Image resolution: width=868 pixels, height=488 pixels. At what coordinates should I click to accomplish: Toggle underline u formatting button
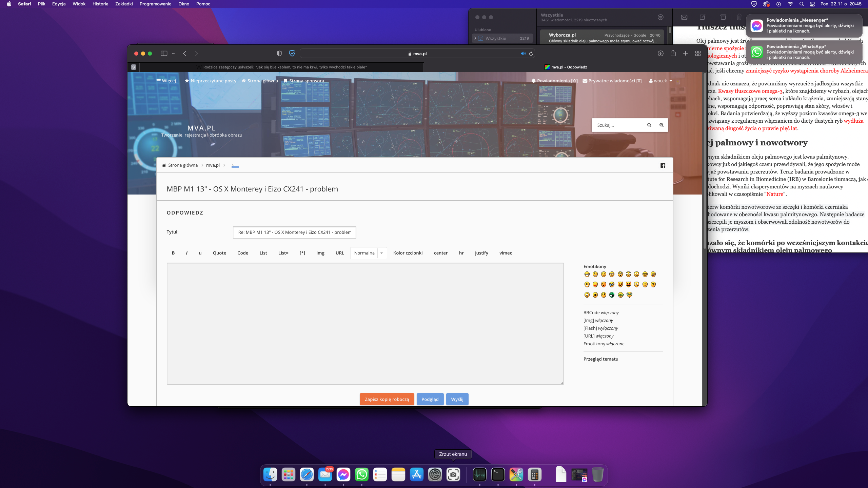(200, 253)
